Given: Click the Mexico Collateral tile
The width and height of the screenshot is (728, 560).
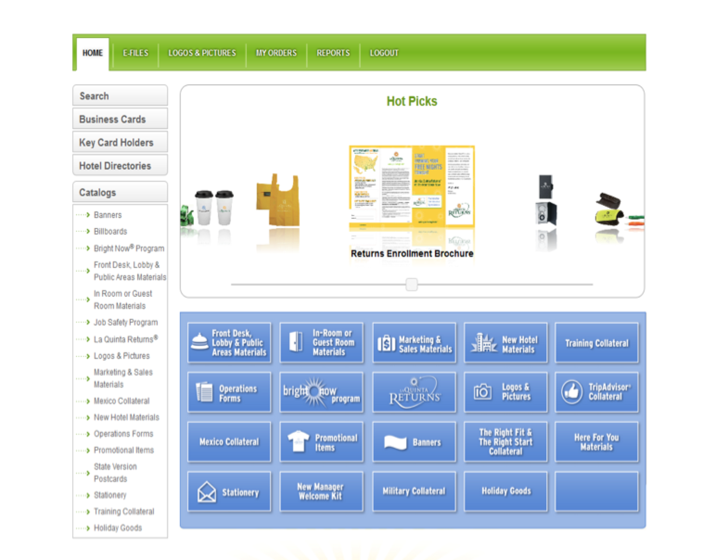Looking at the screenshot, I should click(229, 442).
